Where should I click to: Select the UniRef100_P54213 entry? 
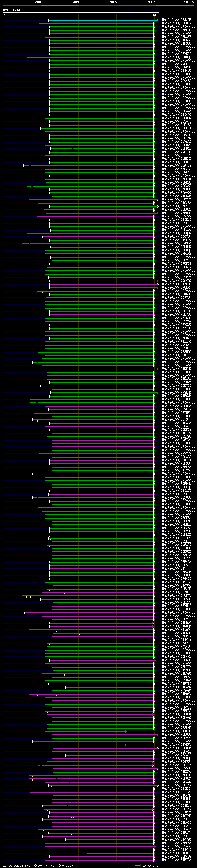[x=177, y=643]
